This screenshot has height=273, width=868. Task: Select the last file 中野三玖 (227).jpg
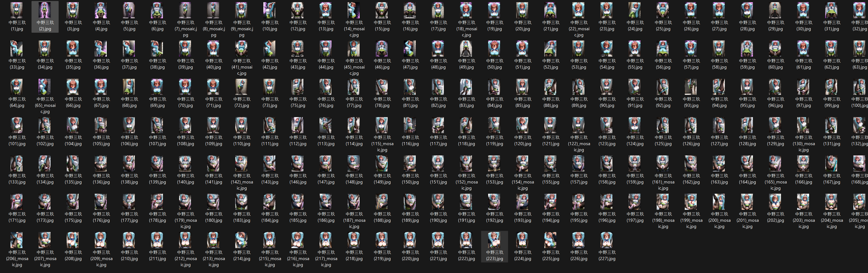point(607,247)
